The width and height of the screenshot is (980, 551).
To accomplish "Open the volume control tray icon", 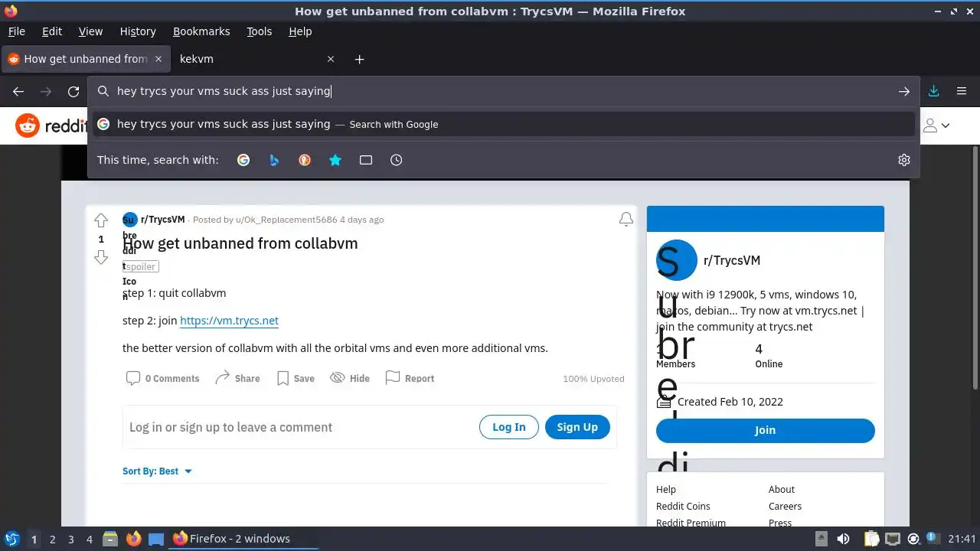I will pyautogui.click(x=843, y=539).
